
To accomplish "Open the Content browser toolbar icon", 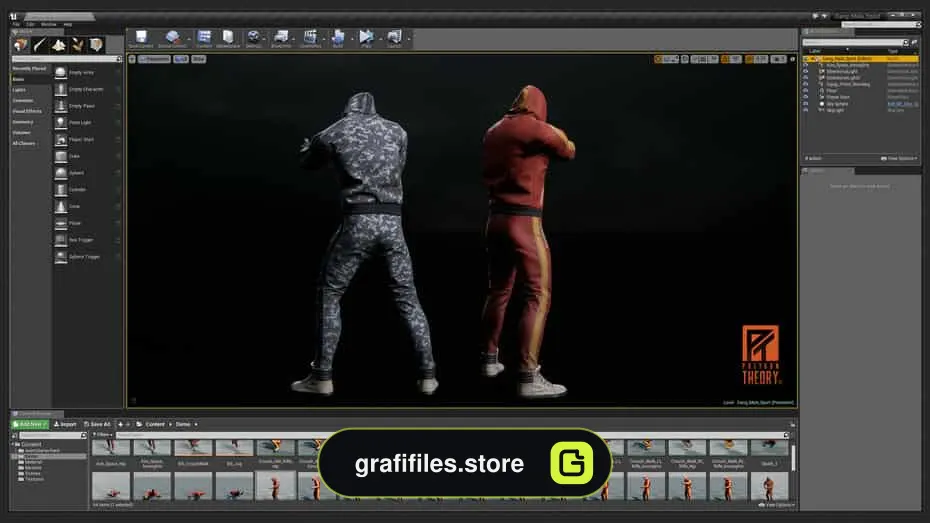I will (204, 39).
